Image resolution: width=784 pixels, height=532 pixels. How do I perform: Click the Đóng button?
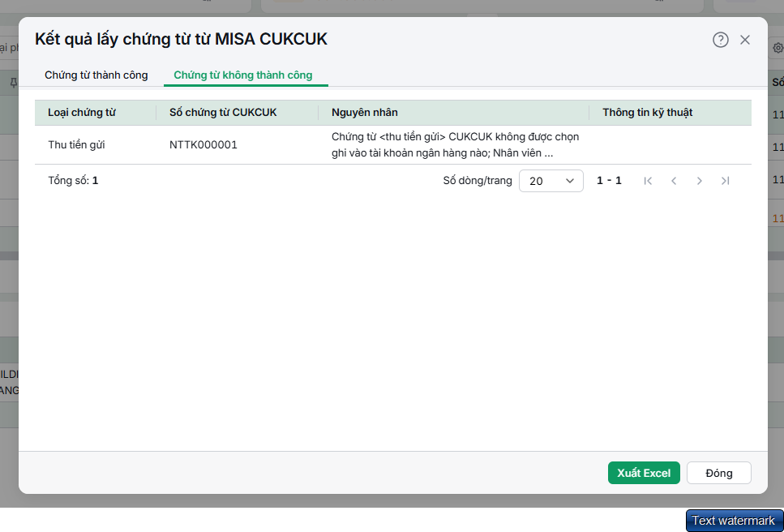point(719,473)
